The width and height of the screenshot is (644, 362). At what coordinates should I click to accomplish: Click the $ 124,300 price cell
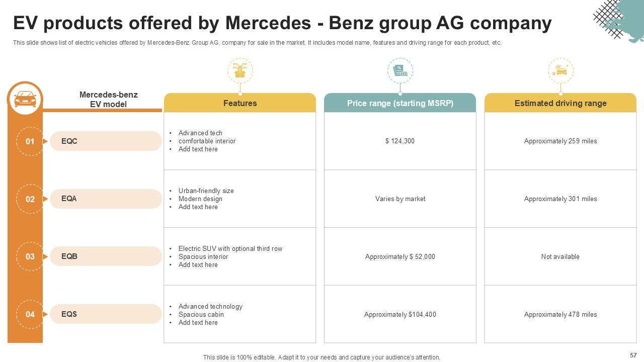tap(400, 141)
